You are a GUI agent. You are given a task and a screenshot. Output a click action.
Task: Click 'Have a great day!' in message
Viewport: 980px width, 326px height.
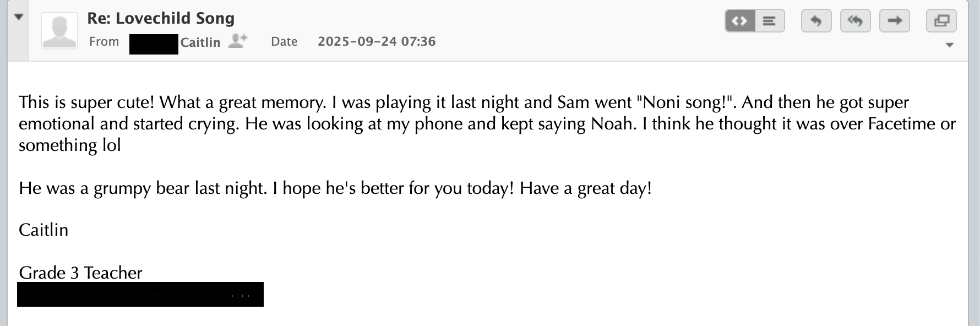click(x=586, y=188)
